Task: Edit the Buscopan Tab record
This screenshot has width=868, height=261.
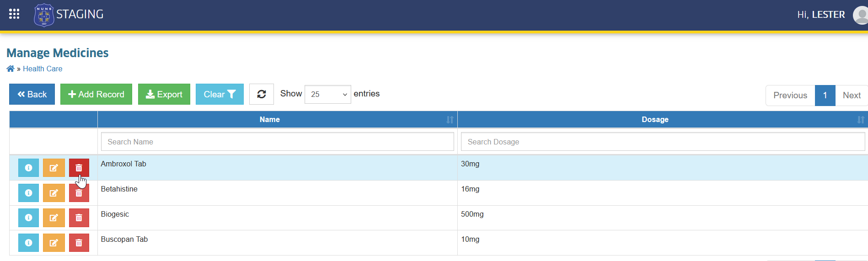Action: click(54, 243)
